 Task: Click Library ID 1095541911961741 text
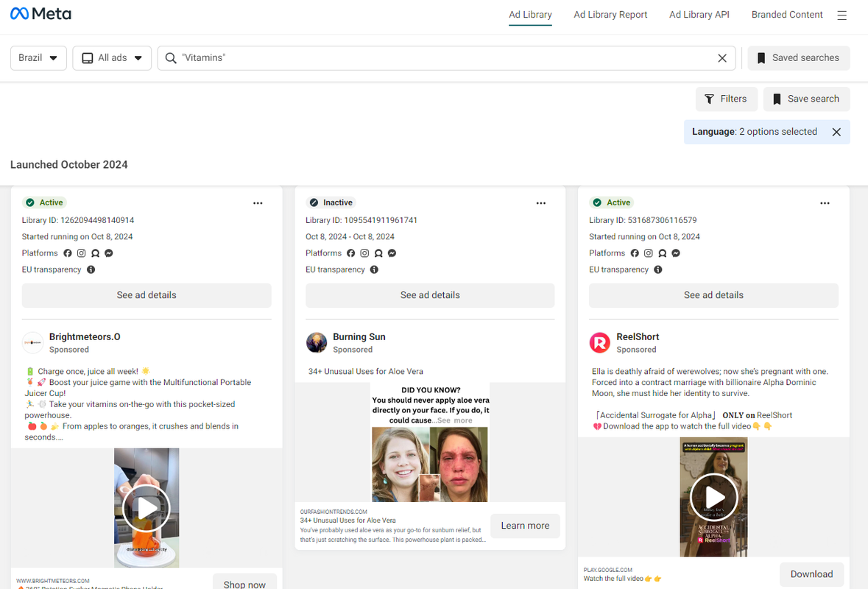pos(361,220)
